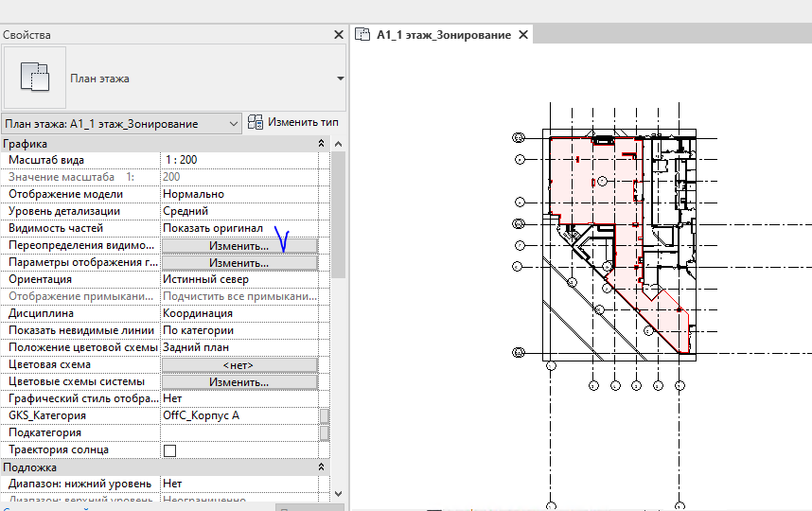Screen dimensions: 812x511
Task: Click Изменить for Параметры отображения графики
Action: click(x=238, y=263)
